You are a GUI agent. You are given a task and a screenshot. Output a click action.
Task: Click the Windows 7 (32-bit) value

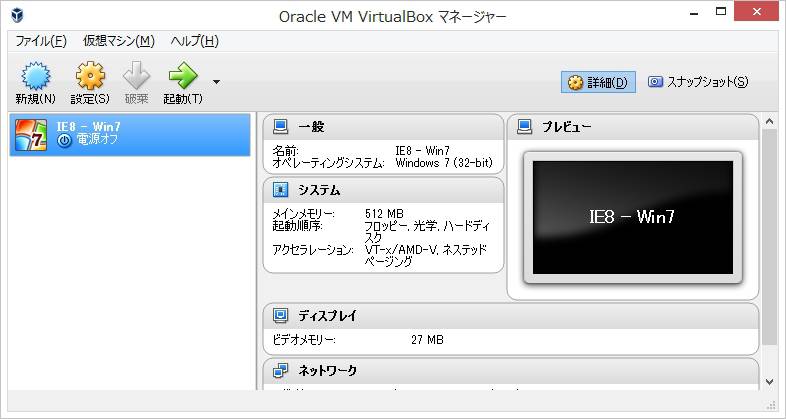[444, 163]
